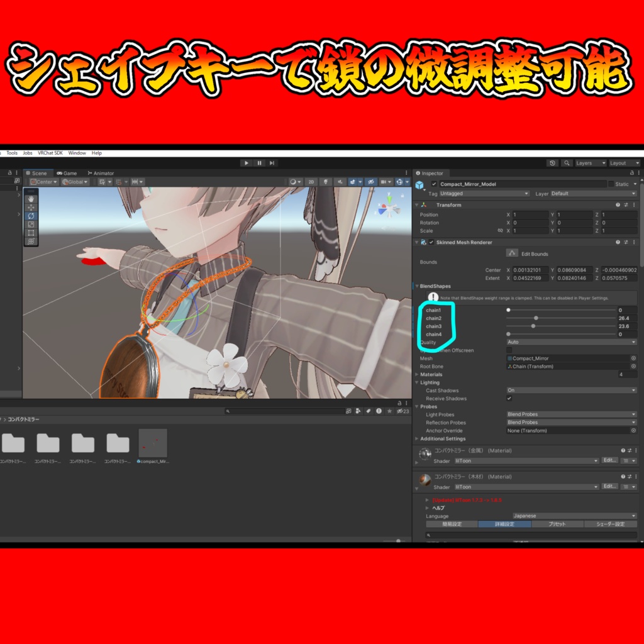Select the Rotate tool in scene toolbar

[x=31, y=216]
